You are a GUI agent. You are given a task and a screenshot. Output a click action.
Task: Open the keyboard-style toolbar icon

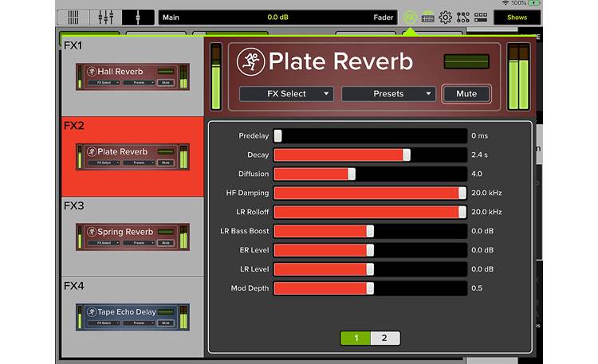click(427, 18)
